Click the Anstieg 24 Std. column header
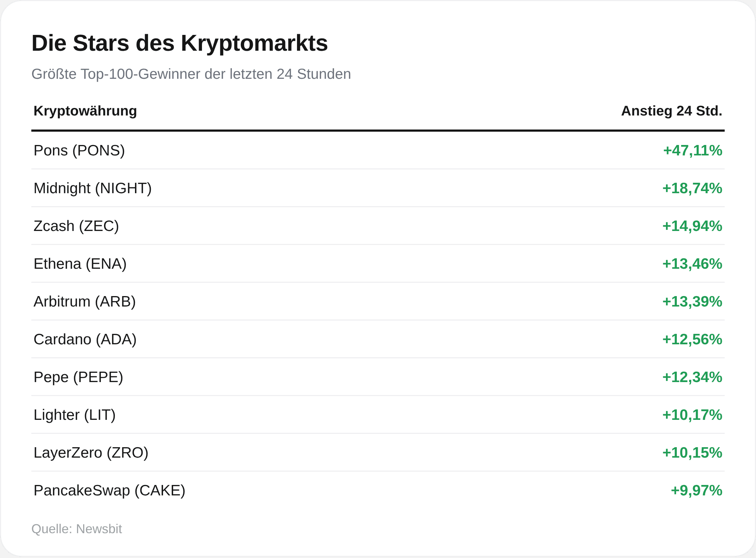756x558 pixels. [672, 111]
